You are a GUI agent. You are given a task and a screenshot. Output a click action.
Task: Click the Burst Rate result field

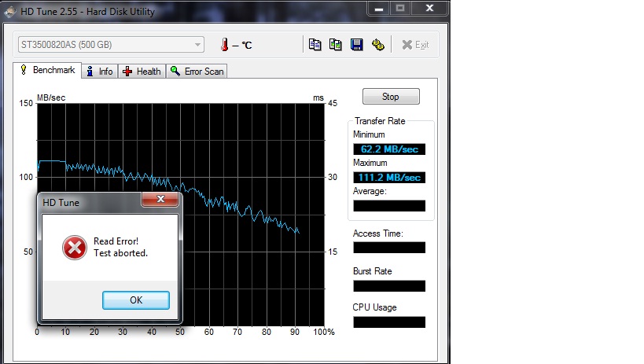point(389,286)
